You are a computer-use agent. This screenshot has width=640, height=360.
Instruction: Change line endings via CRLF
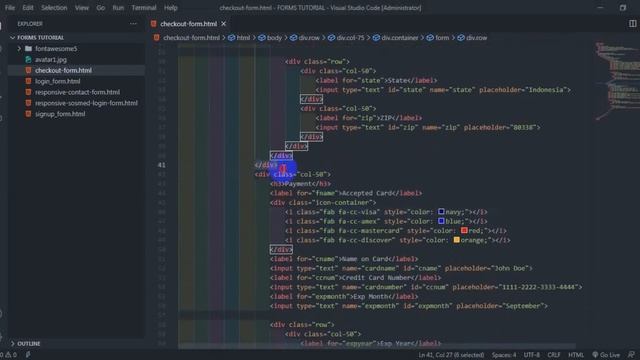(x=554, y=355)
